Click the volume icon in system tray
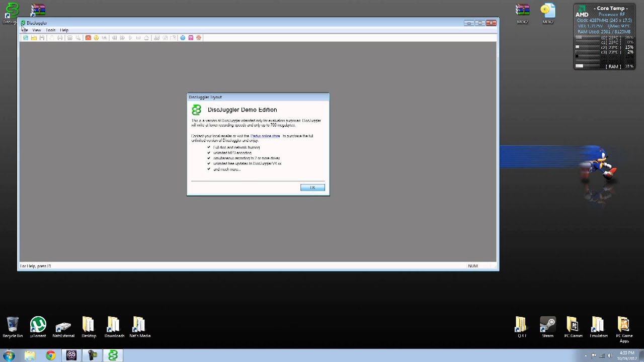This screenshot has width=644, height=362. point(609,355)
